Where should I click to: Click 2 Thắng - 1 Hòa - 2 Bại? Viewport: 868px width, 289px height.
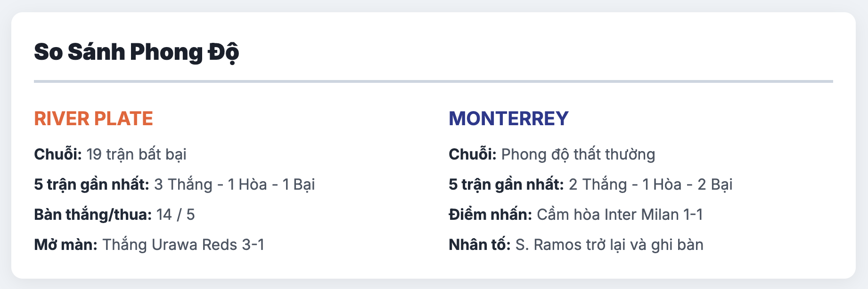coord(651,185)
